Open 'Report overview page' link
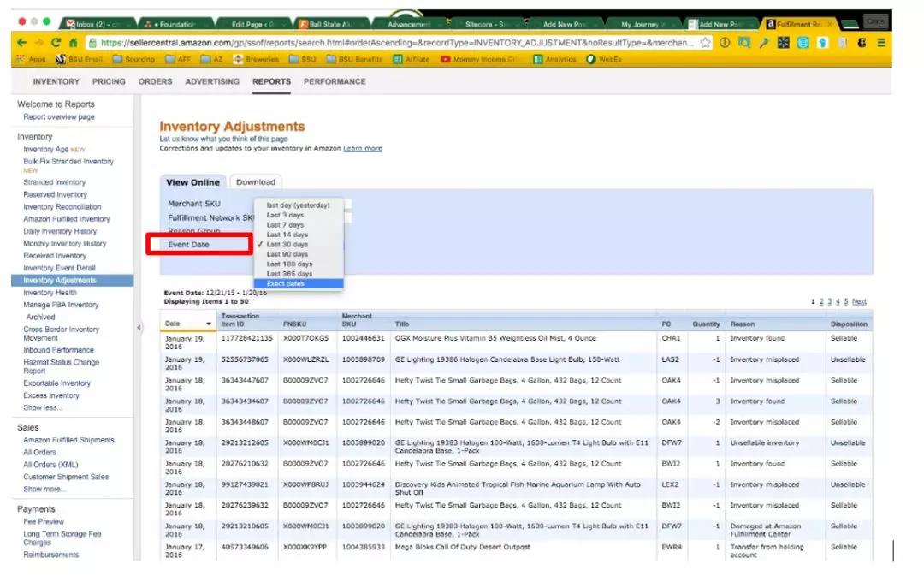924x588 pixels. click(59, 116)
